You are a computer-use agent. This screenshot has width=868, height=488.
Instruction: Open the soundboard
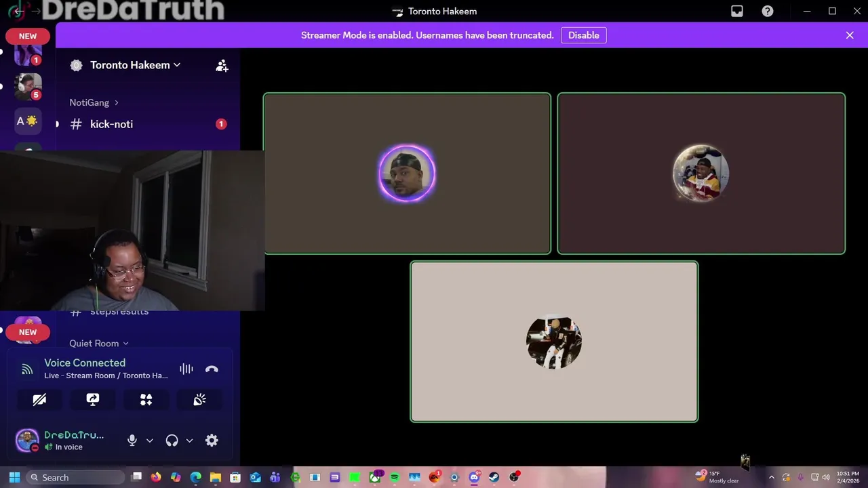pos(199,400)
